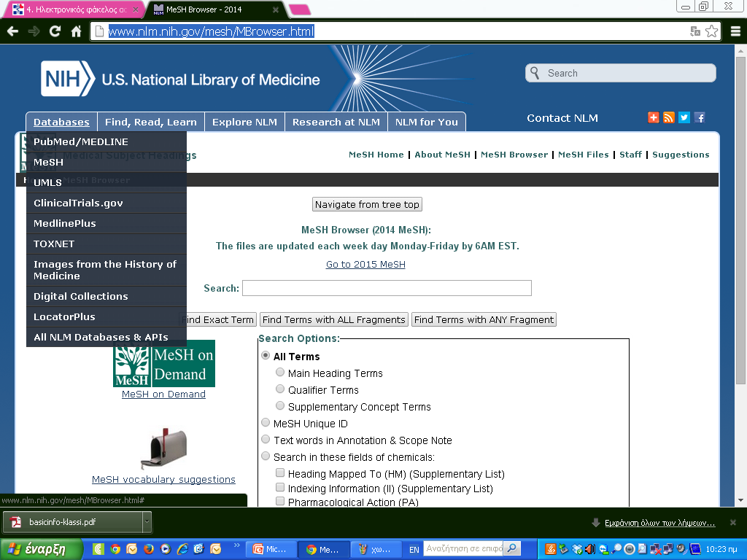The height and width of the screenshot is (560, 747).
Task: Click the Java icon in system tray
Action: click(x=550, y=549)
